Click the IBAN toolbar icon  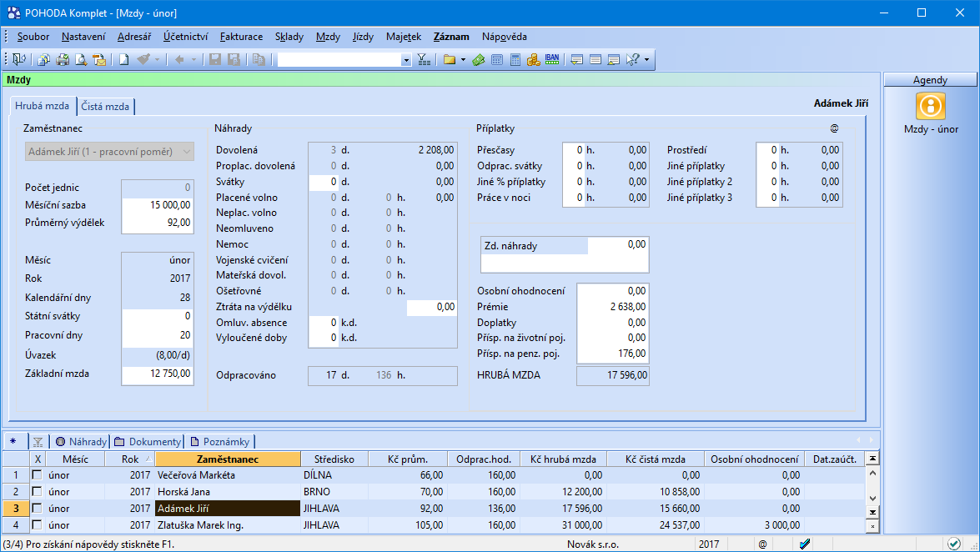click(x=552, y=59)
